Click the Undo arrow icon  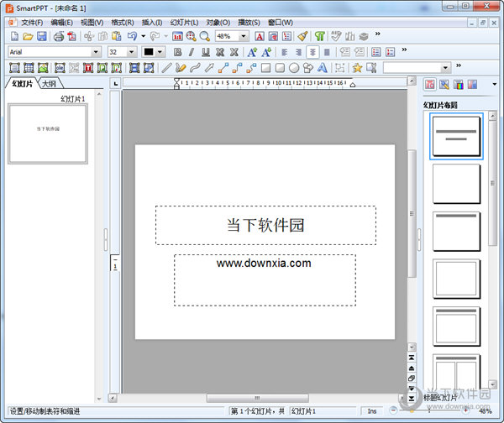click(x=132, y=36)
